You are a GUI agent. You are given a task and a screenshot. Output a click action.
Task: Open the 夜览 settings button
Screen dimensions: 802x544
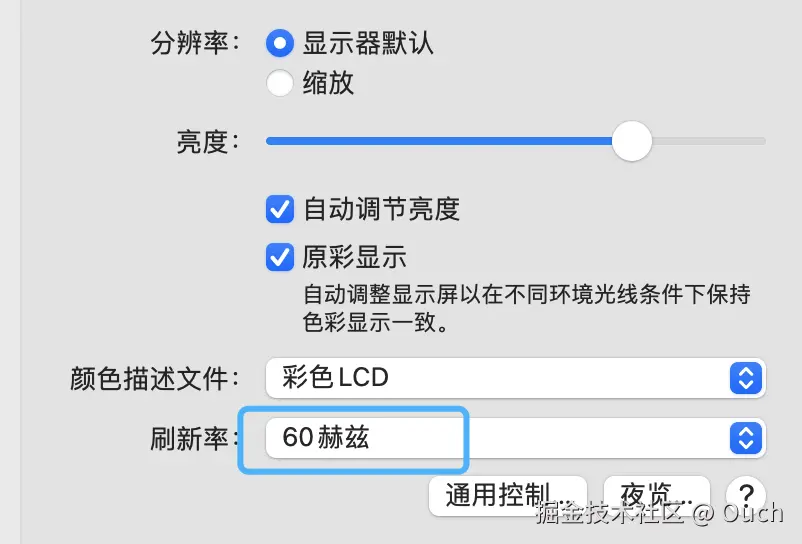pos(657,496)
